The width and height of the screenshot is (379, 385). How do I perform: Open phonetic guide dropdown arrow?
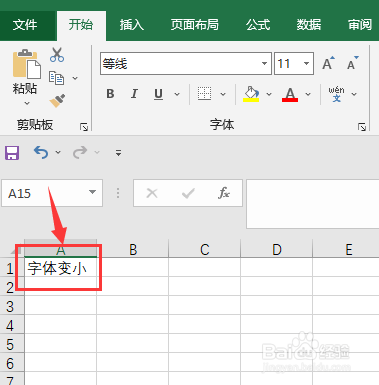pos(354,94)
